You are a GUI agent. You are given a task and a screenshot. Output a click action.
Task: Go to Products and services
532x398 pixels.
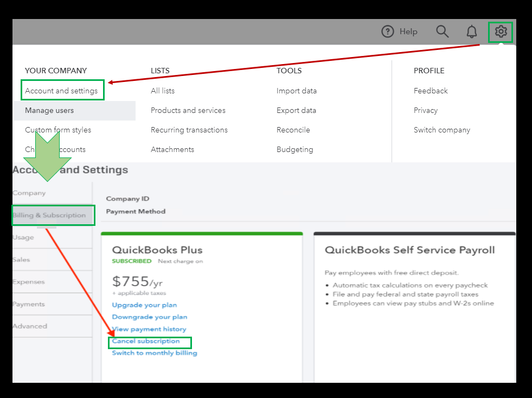pos(188,110)
